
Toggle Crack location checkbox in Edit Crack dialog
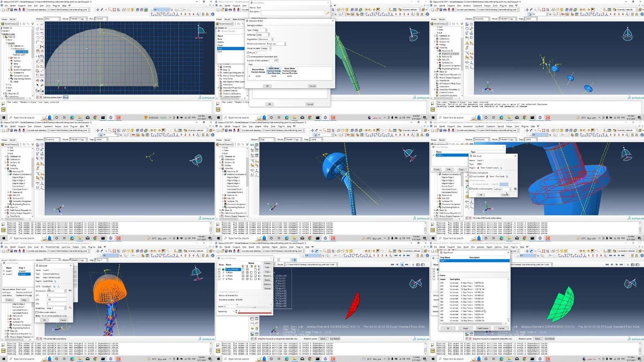click(471, 176)
